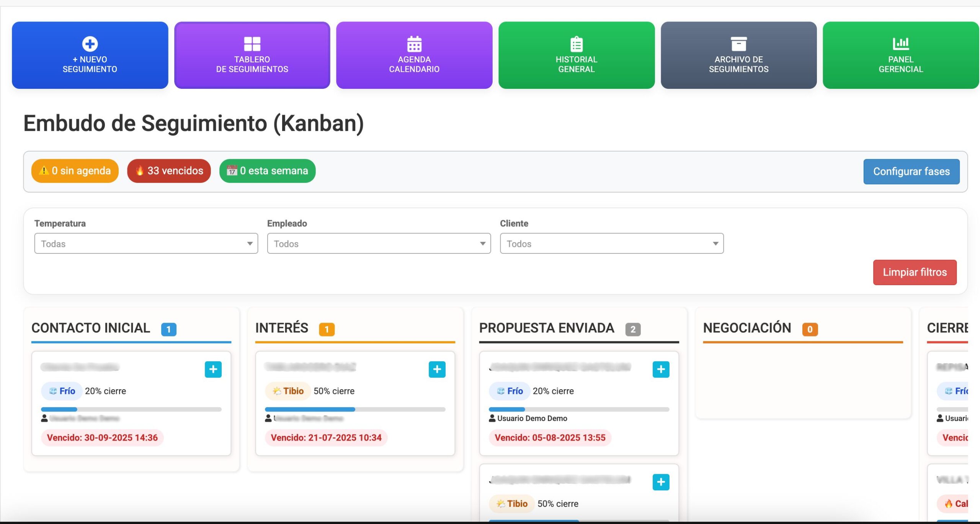
Task: Click the Vencido date on the Frío proposal card
Action: pyautogui.click(x=550, y=437)
